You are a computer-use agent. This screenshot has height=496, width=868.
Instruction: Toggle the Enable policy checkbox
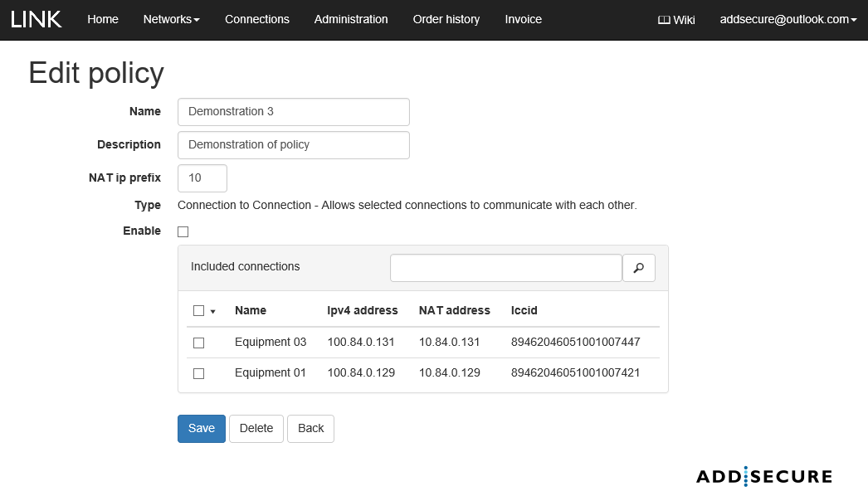[183, 231]
